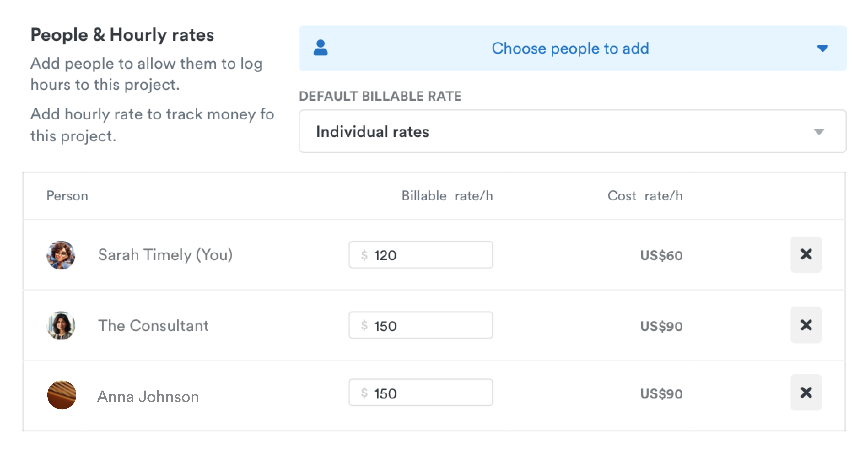
Task: Remove The Consultant with the X button
Action: point(806,325)
